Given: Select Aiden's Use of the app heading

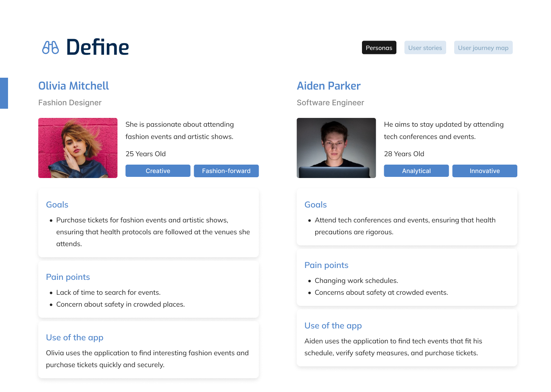Looking at the screenshot, I should 333,326.
